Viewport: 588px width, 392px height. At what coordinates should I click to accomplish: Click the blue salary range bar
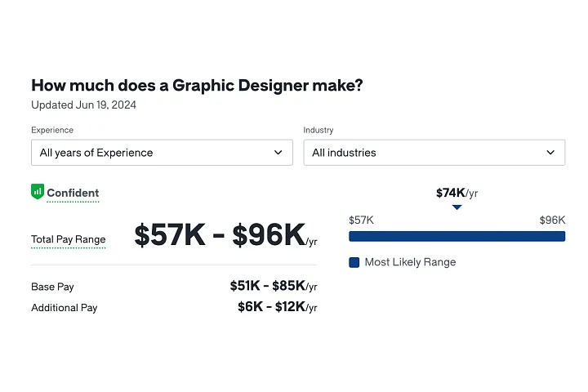(457, 237)
